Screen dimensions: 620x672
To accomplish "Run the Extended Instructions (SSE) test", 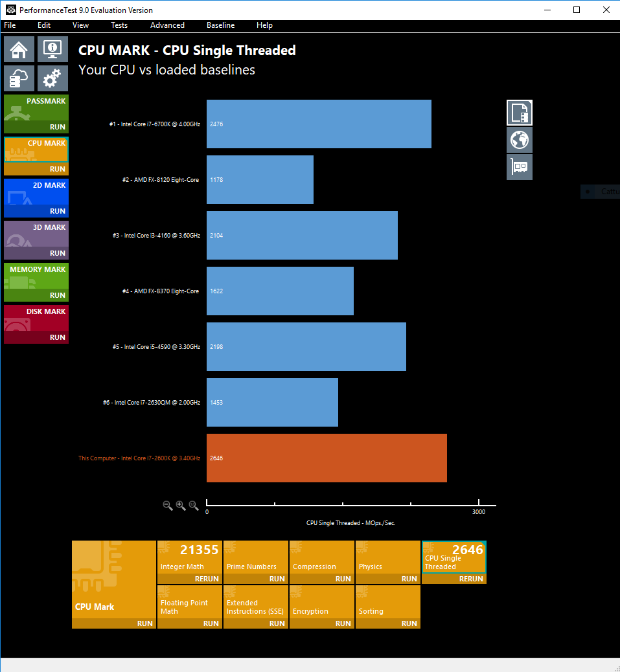I will (x=255, y=623).
